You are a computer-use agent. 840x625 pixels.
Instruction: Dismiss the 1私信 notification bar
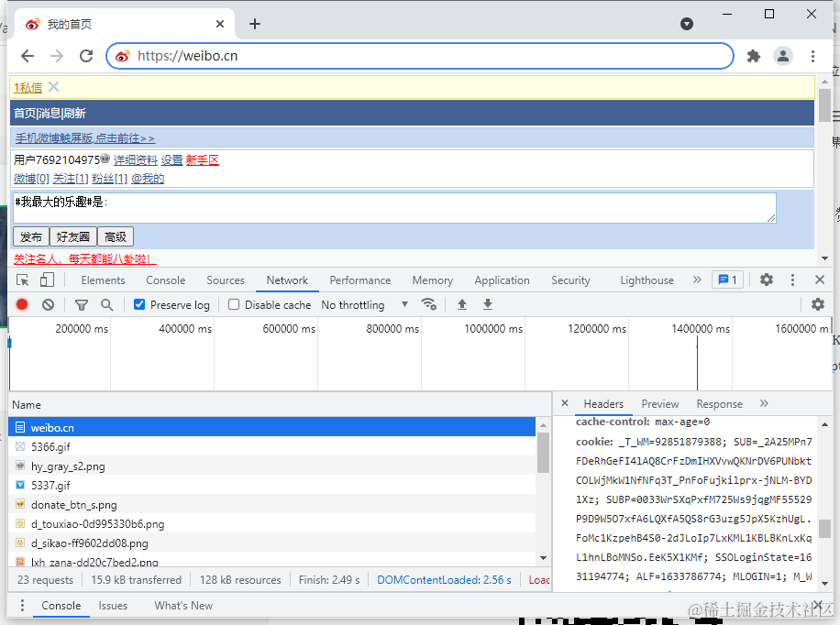pos(53,87)
